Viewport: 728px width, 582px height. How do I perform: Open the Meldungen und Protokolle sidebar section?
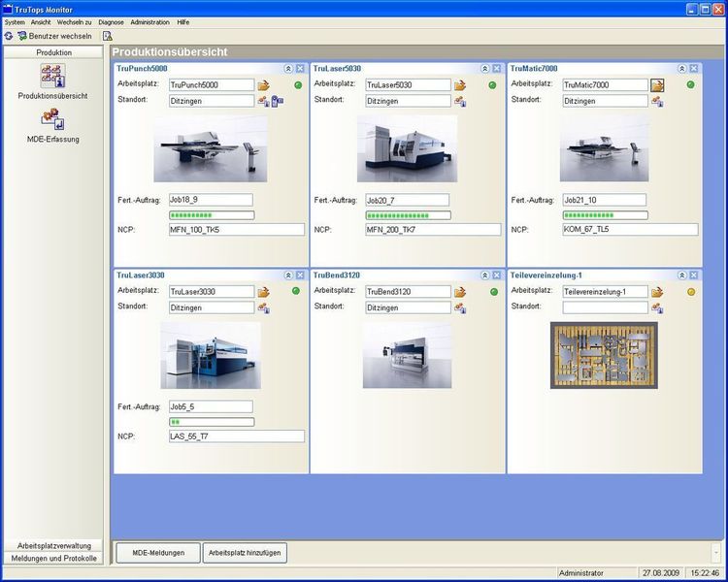(53, 559)
